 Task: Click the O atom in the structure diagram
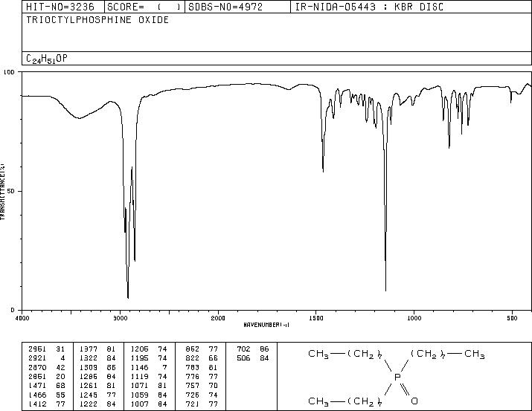(414, 401)
